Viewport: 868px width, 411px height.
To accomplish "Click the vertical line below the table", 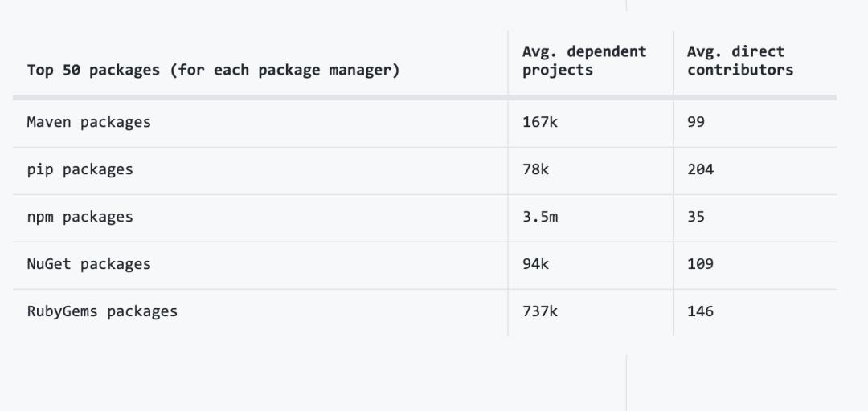I will coord(626,382).
